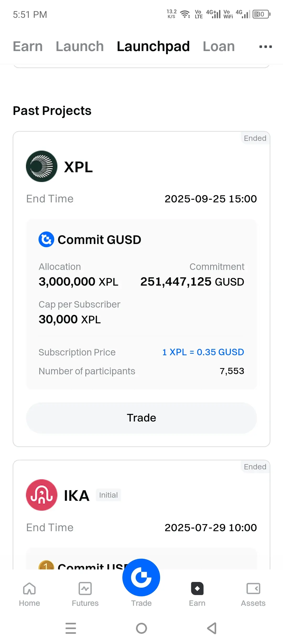Screen dimensions: 283x644
Task: Tap the red IKA project logo
Action: (x=42, y=495)
